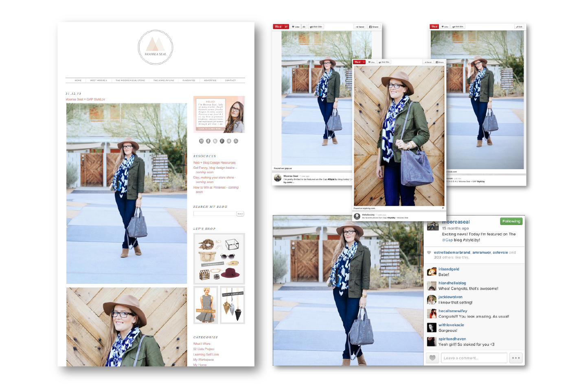581x392 pixels.
Task: Open Favorites nav item
Action: point(189,81)
